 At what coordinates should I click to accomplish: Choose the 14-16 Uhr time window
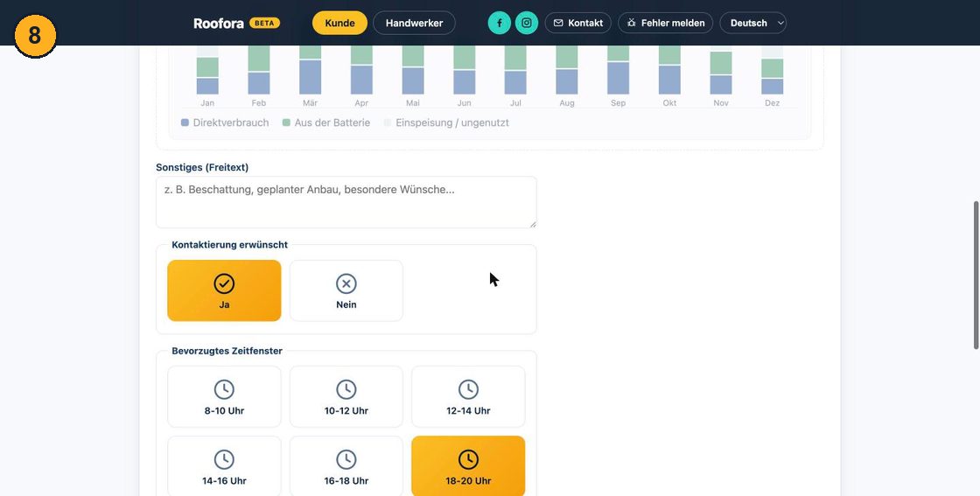pyautogui.click(x=224, y=466)
